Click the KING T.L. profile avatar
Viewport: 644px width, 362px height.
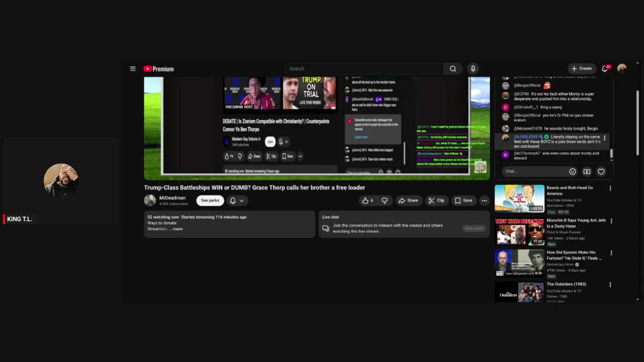pos(61,180)
